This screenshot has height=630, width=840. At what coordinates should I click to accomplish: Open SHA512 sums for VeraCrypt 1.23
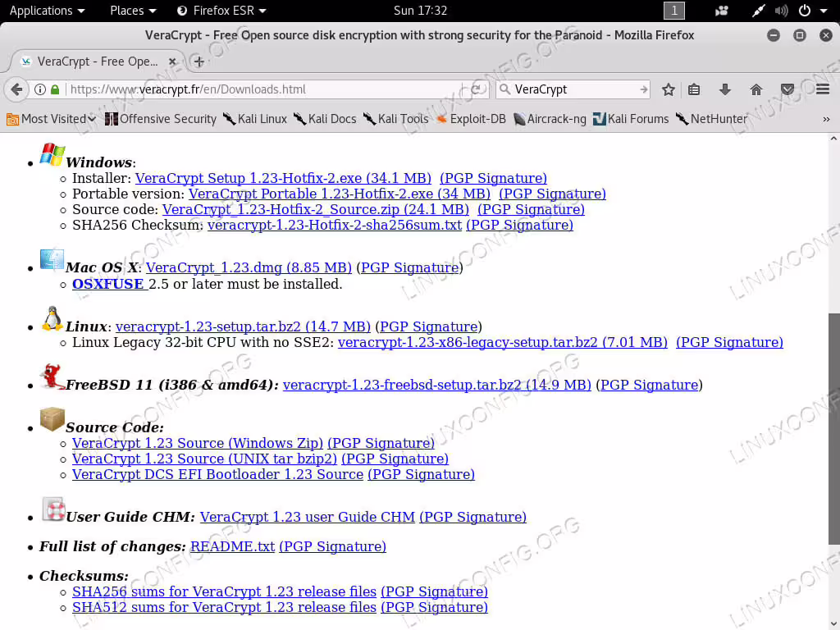pos(225,607)
